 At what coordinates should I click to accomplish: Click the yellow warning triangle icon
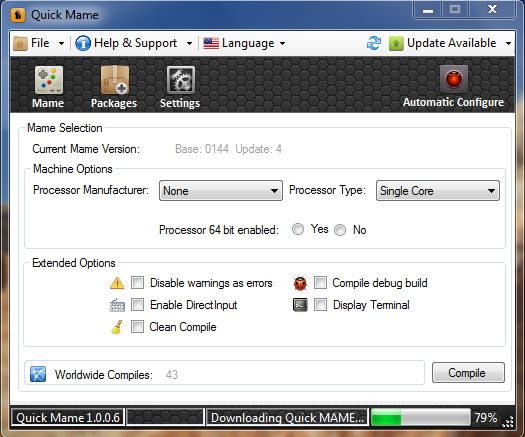click(117, 283)
